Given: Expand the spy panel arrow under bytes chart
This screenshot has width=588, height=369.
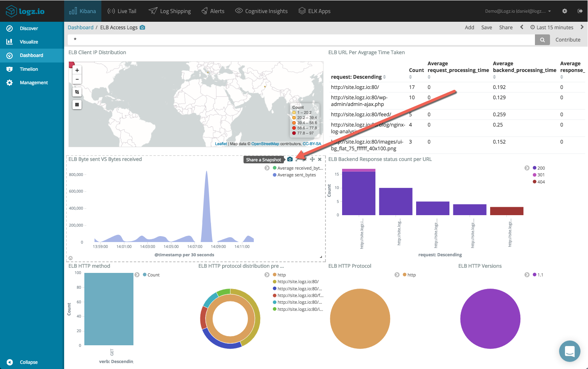Looking at the screenshot, I should click(70, 258).
